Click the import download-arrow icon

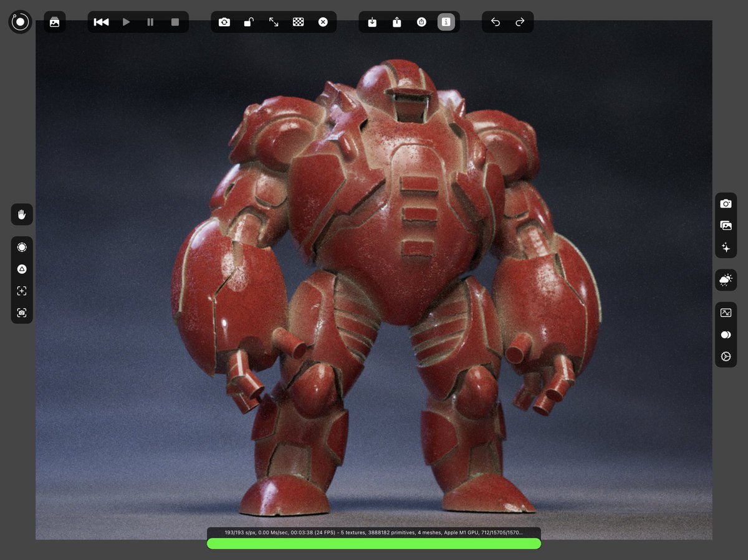(x=372, y=22)
